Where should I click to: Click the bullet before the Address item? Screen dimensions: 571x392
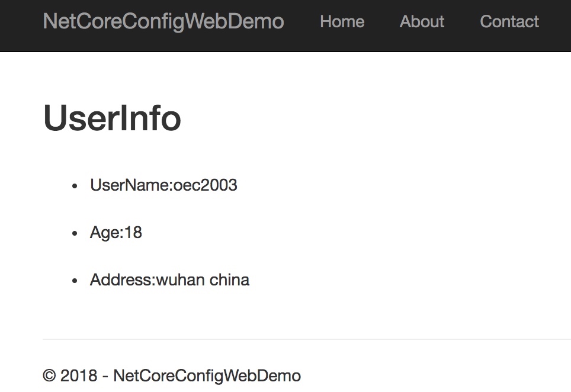click(x=75, y=281)
